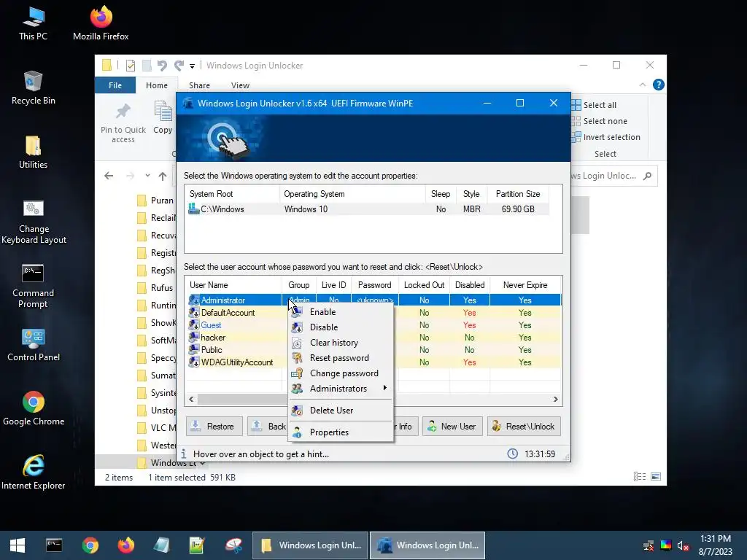Select Delete User menu entry
The image size is (747, 560).
pyautogui.click(x=341, y=410)
